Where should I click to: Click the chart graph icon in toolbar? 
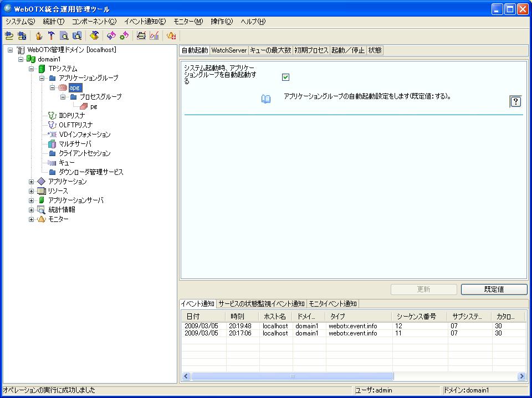pos(154,36)
